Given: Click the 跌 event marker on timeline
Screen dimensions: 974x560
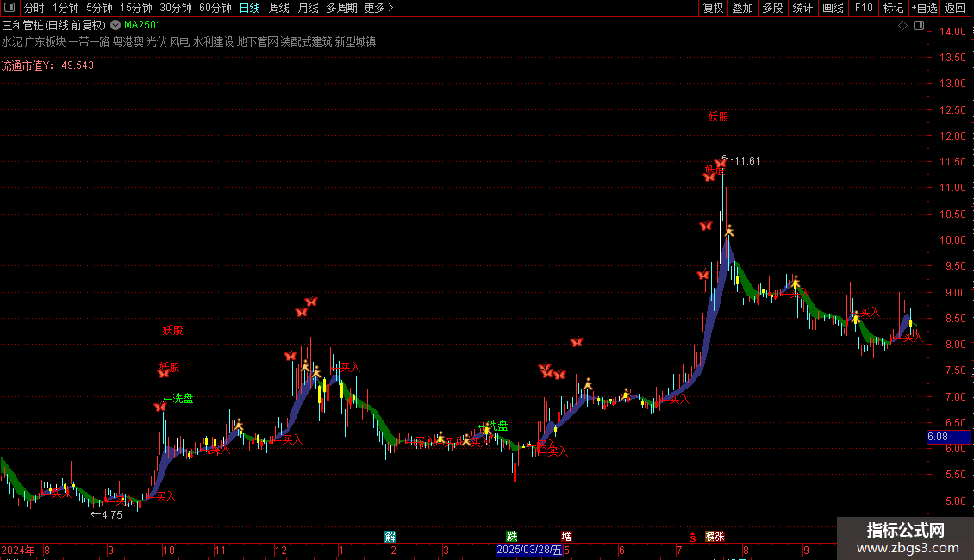Looking at the screenshot, I should [x=512, y=537].
